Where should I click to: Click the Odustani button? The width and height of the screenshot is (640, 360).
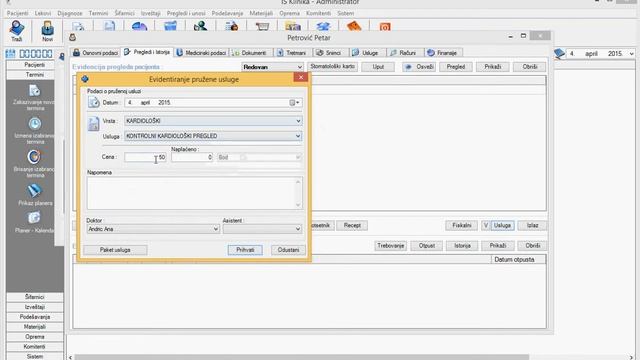tap(288, 250)
